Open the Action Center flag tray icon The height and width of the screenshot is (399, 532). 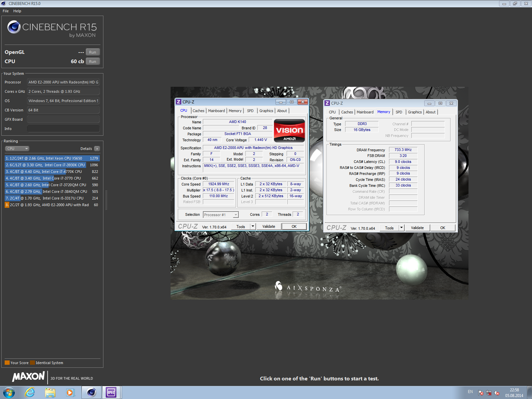click(x=481, y=393)
